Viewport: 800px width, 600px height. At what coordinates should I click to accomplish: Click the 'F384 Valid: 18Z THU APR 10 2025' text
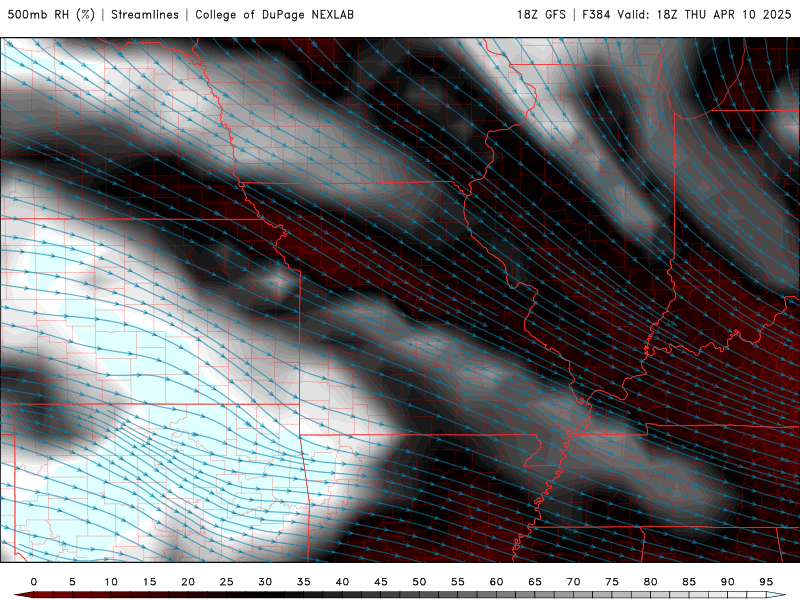click(687, 14)
